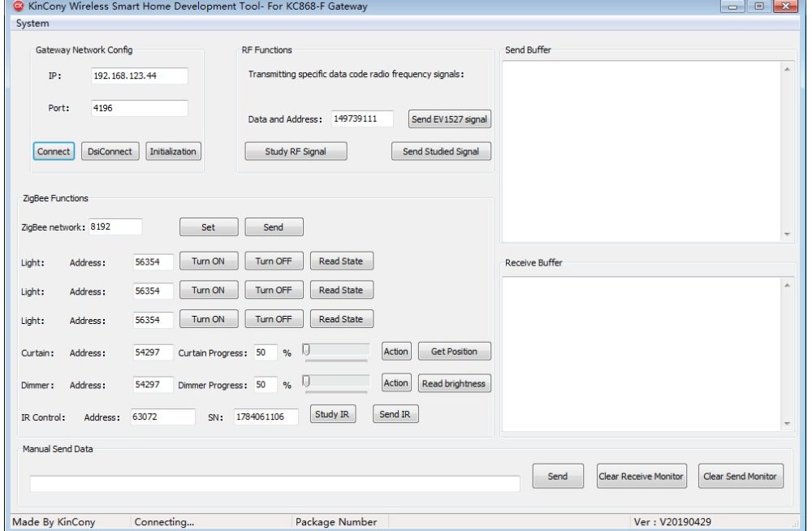Click Get Position for the curtain

pos(455,351)
